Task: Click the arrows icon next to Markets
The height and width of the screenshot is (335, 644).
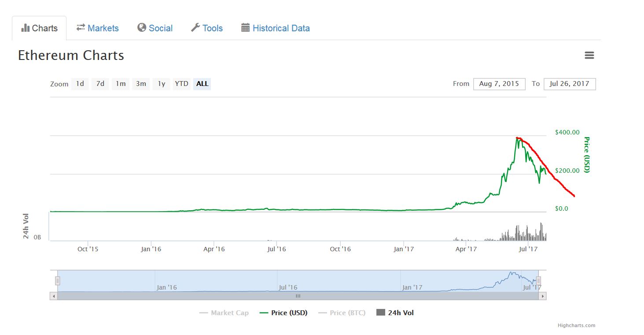Action: [81, 28]
